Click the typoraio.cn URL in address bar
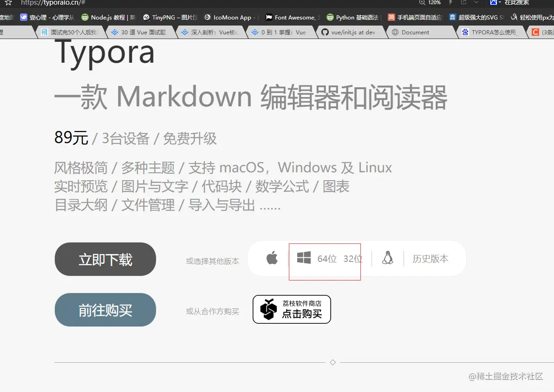554x392 pixels. 53,2
